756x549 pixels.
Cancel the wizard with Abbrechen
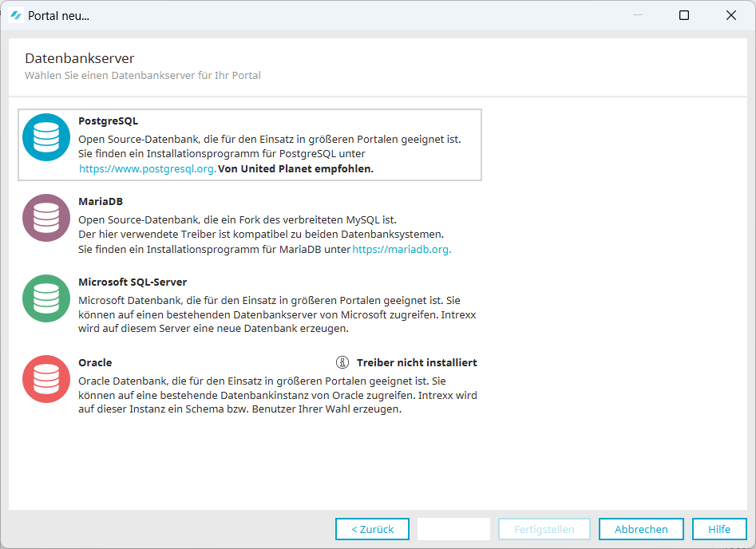pyautogui.click(x=641, y=529)
